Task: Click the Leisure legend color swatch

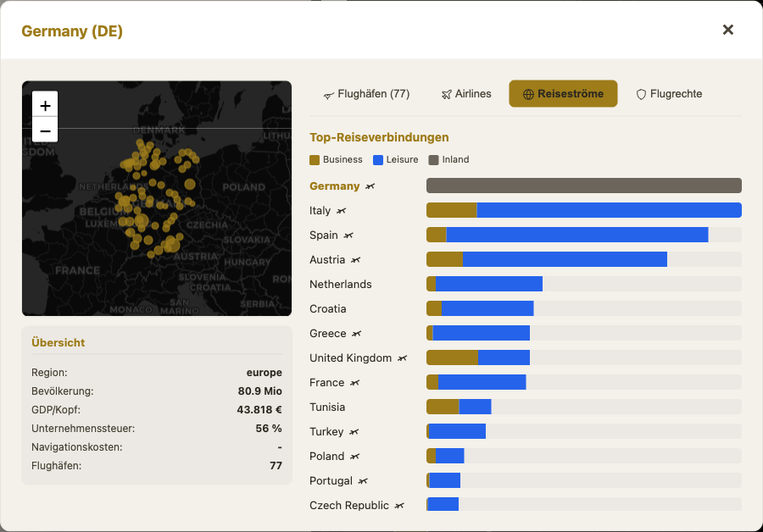Action: [378, 160]
